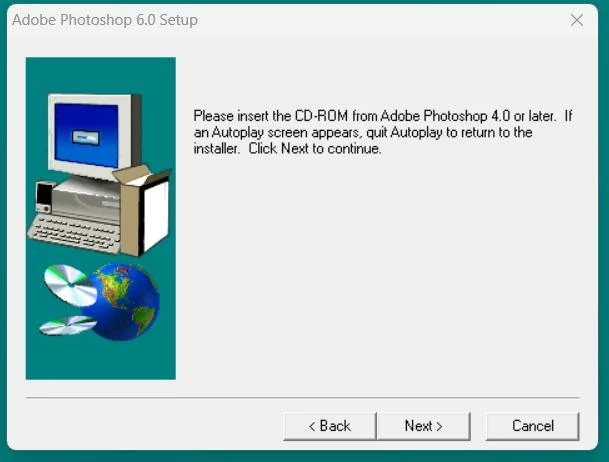Click the globe graphic in sidebar
This screenshot has height=462, width=609.
point(123,302)
